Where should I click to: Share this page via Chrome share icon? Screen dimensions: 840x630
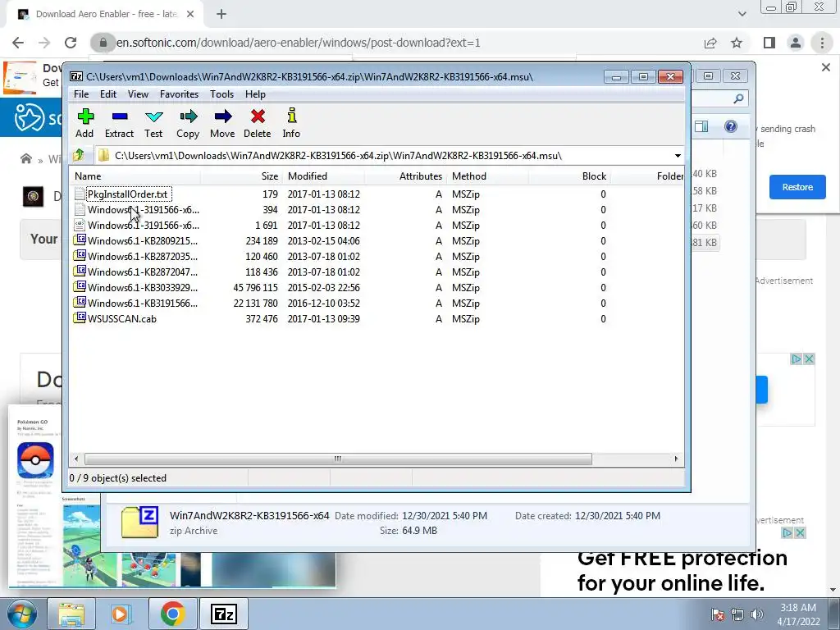[710, 43]
